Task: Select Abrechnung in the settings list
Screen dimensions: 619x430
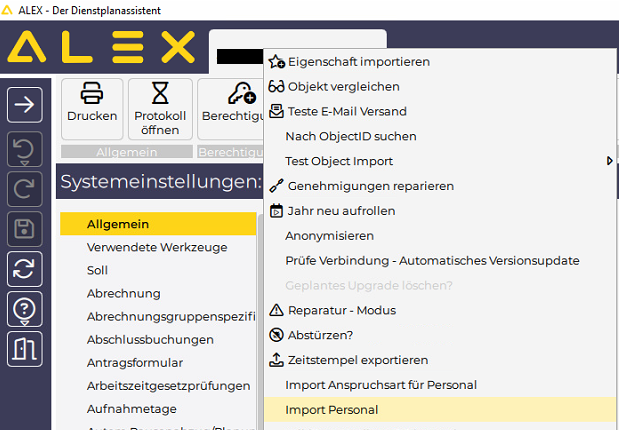Action: coord(123,293)
